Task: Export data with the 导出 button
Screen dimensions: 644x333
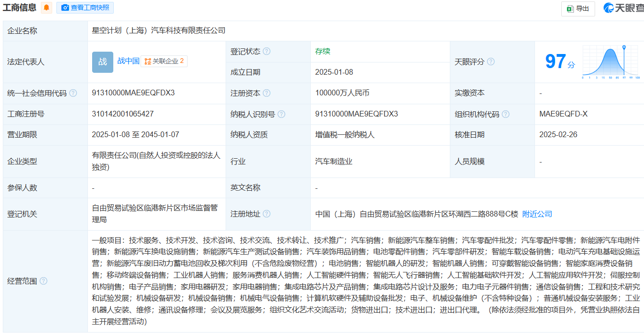Action: (x=578, y=8)
